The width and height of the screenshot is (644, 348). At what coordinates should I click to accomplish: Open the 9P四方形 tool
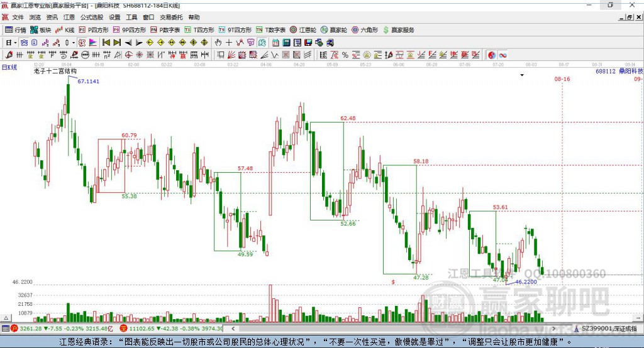(x=130, y=30)
